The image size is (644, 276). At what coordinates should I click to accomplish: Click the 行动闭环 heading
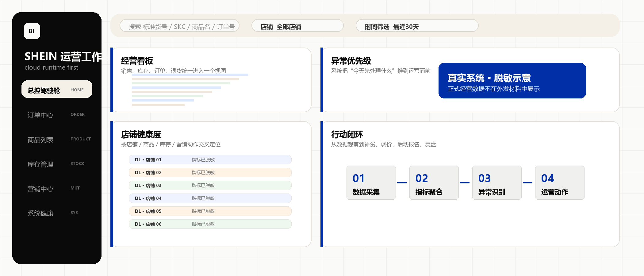[x=347, y=134]
